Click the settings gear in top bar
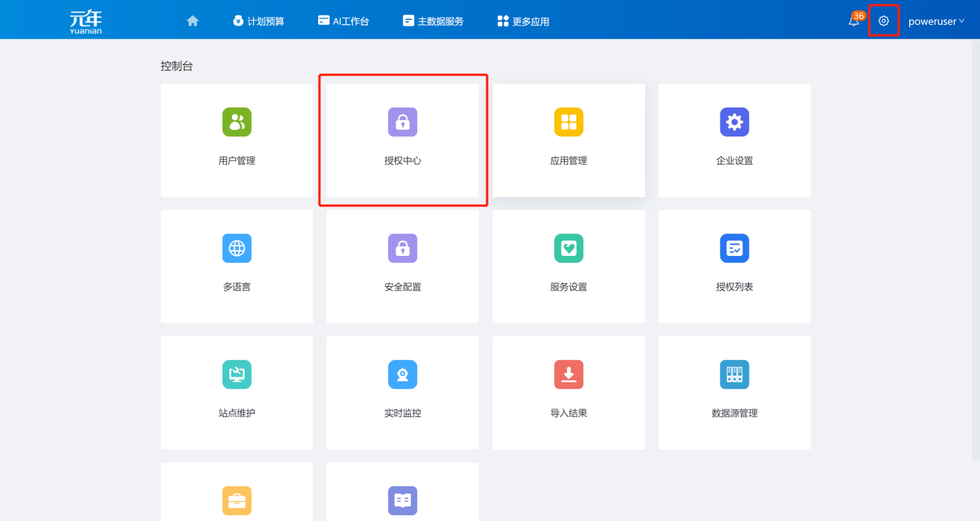The image size is (980, 521). click(883, 21)
